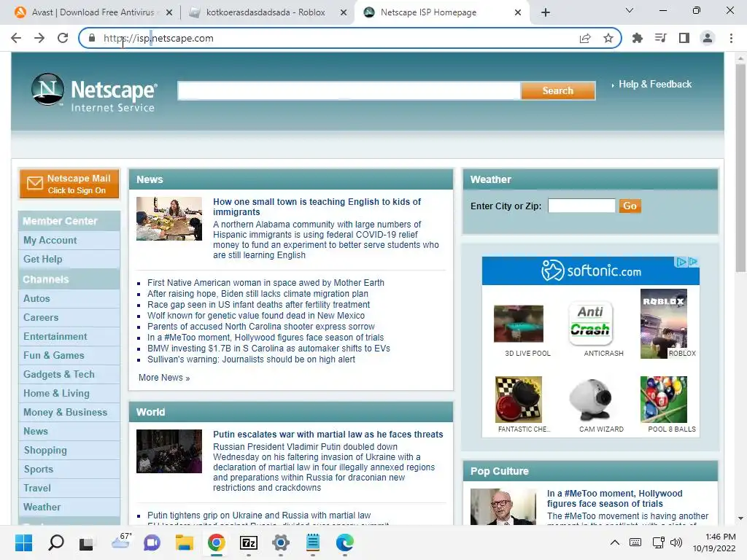This screenshot has width=747, height=560.
Task: Go back to previous page
Action: (x=16, y=38)
